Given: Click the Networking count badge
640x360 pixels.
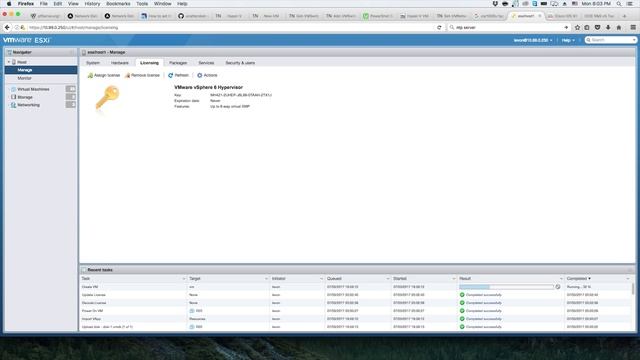Looking at the screenshot, I should [71, 105].
